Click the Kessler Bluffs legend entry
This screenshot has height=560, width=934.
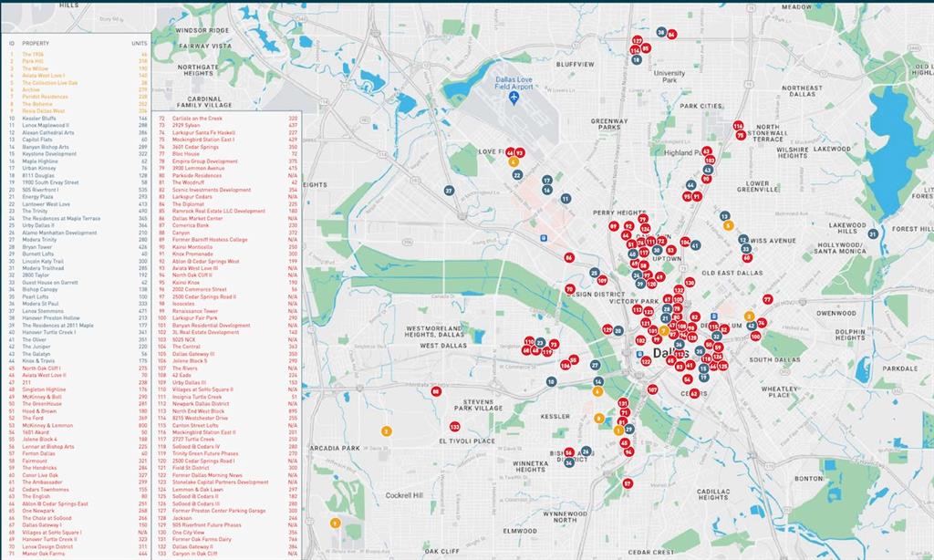point(39,119)
